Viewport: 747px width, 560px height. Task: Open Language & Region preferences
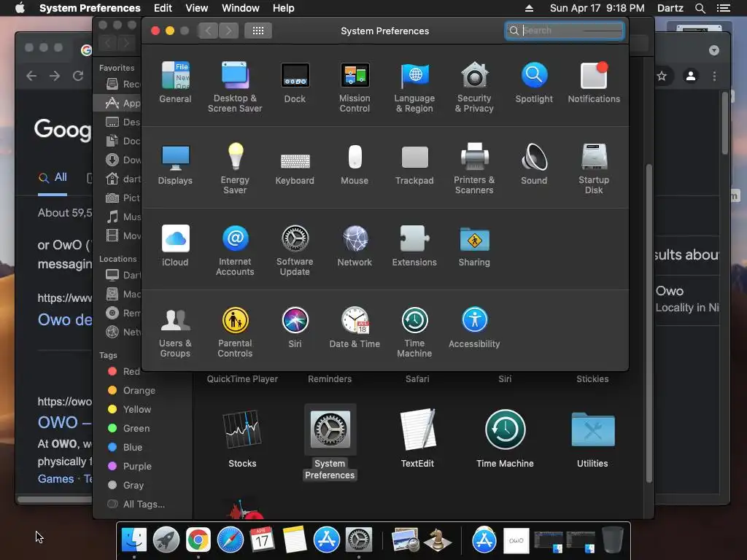pos(414,87)
